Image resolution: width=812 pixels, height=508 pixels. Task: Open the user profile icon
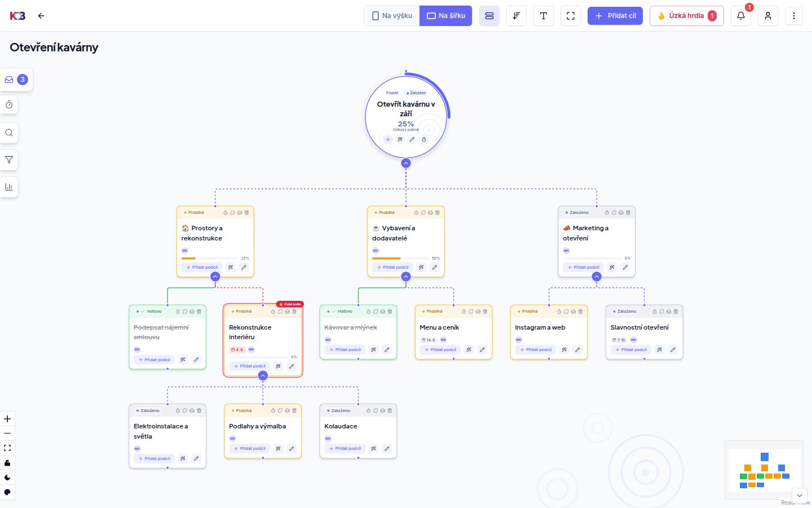pos(768,16)
